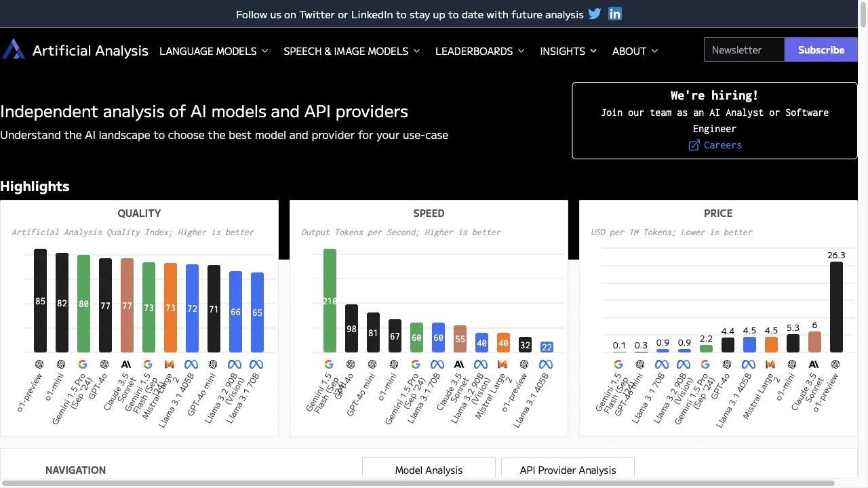Click Anthropic logo under the 55 bar in Speed chart
Image resolution: width=868 pixels, height=488 pixels.
coord(459,365)
